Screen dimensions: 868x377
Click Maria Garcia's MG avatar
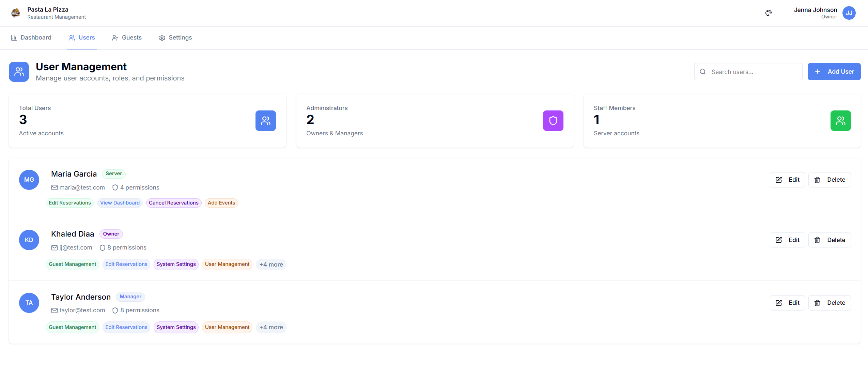pyautogui.click(x=29, y=180)
